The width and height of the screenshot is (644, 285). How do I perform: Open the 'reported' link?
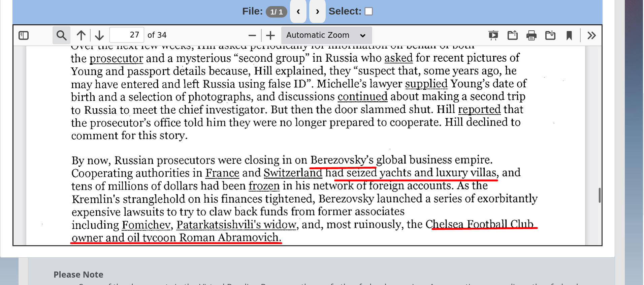(x=479, y=109)
